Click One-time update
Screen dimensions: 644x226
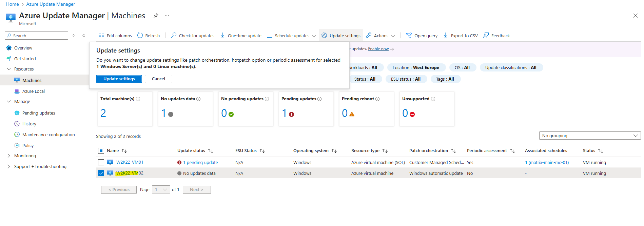click(x=241, y=36)
